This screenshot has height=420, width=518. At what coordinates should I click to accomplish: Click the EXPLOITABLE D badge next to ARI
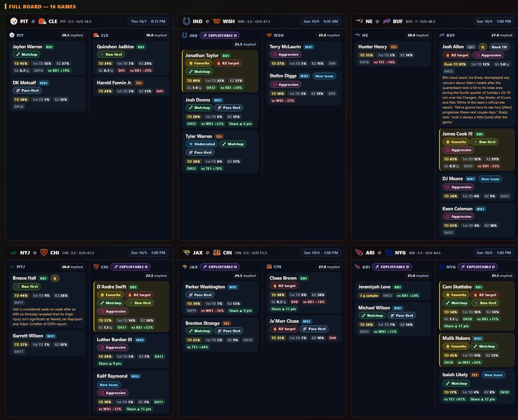point(392,267)
